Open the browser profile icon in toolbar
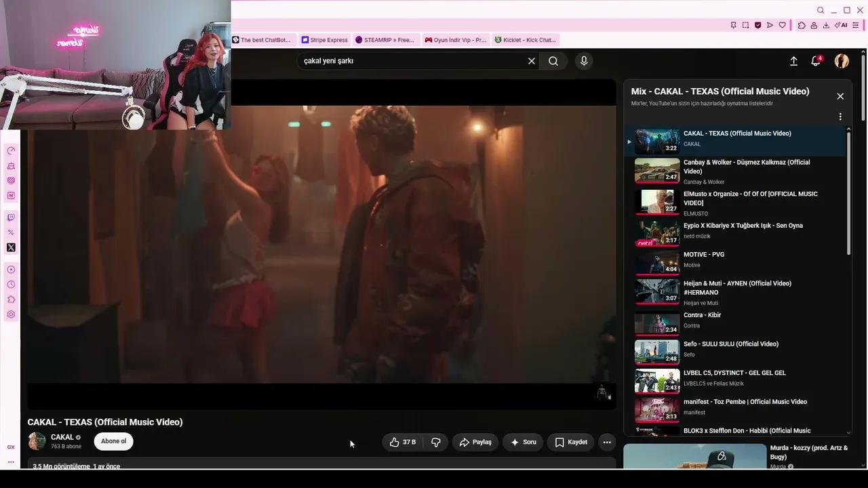Image resolution: width=868 pixels, height=488 pixels. click(814, 25)
